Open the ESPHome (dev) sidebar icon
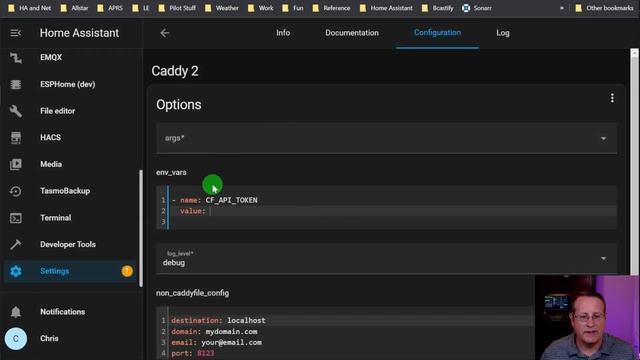Image resolution: width=640 pixels, height=360 pixels. pos(16,84)
